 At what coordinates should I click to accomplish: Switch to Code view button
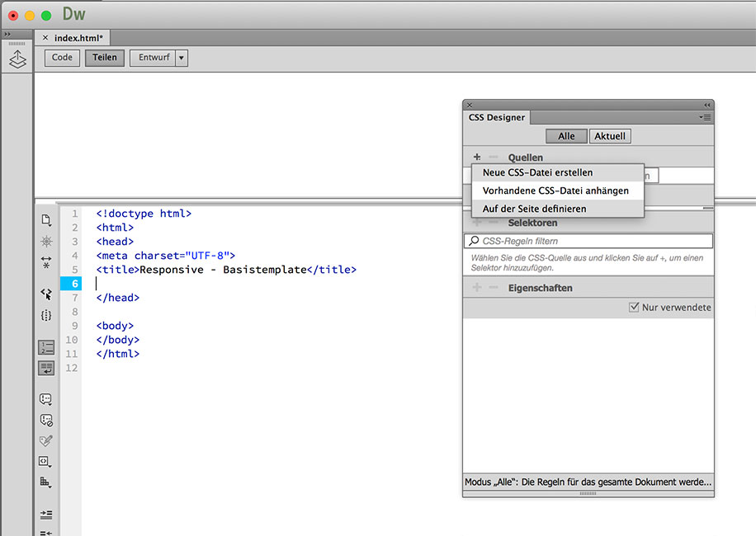point(62,58)
